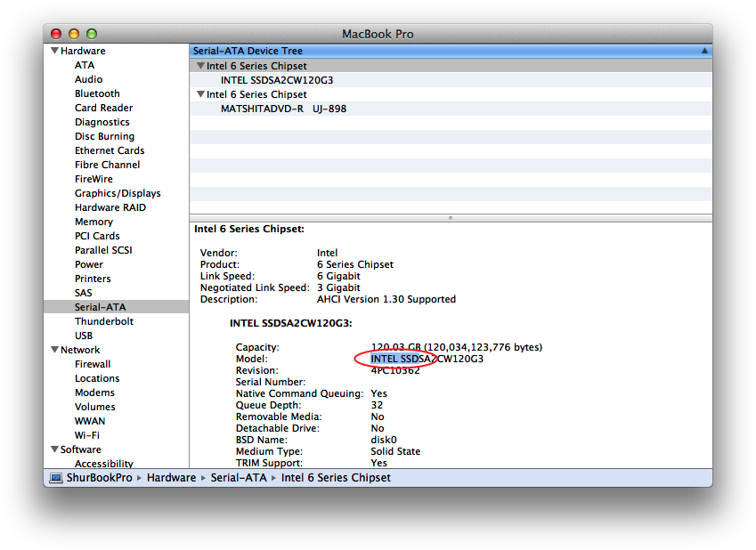Click Intel 6 Series Chipset in path bar
The image size is (756, 550).
(x=336, y=478)
